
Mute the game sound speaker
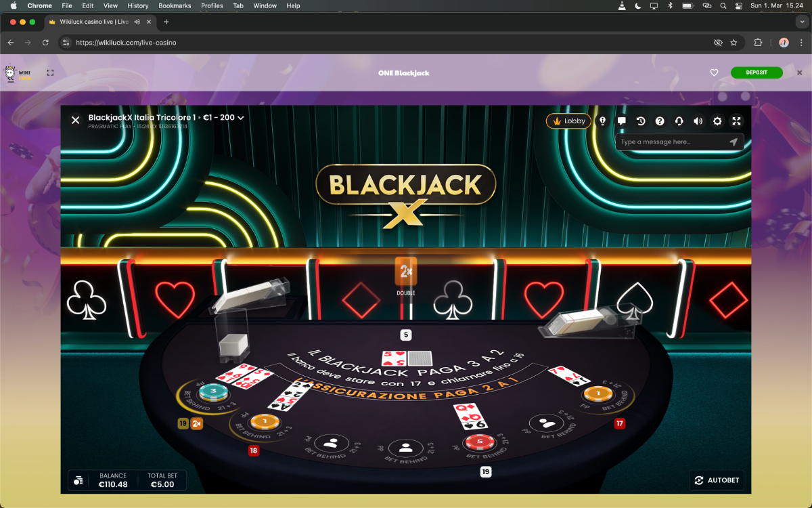click(698, 121)
